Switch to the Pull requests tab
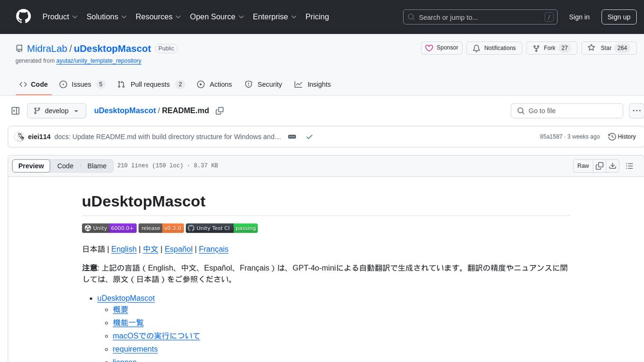 click(x=151, y=84)
